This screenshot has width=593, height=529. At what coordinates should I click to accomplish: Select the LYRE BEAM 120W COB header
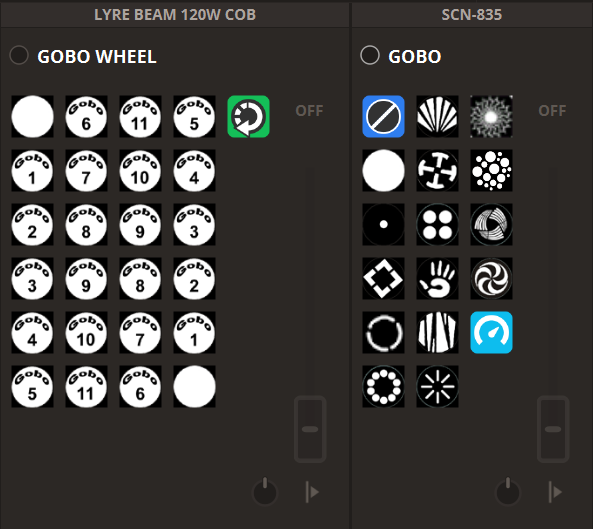(x=175, y=15)
